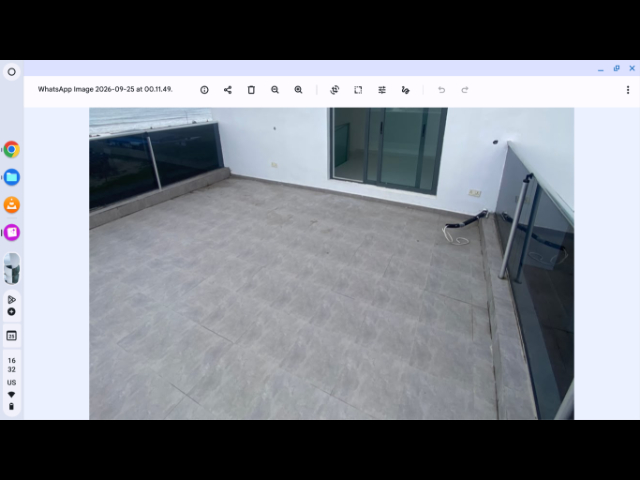Select the annotate draw tool
This screenshot has height=480, width=640.
pos(405,90)
